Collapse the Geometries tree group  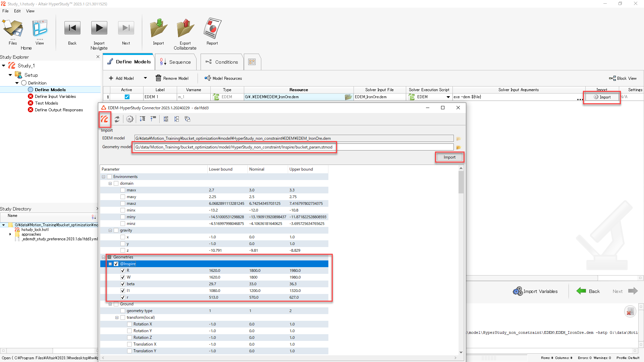pyautogui.click(x=103, y=257)
